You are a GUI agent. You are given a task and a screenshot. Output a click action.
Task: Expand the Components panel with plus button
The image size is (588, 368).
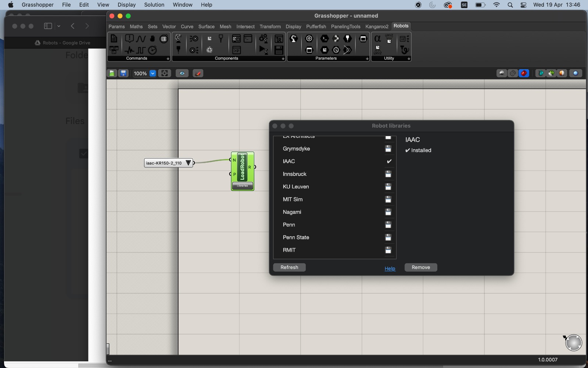[x=283, y=59]
